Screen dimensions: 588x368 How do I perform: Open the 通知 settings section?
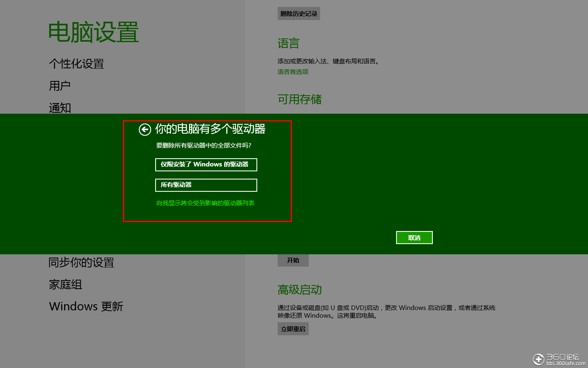click(60, 108)
